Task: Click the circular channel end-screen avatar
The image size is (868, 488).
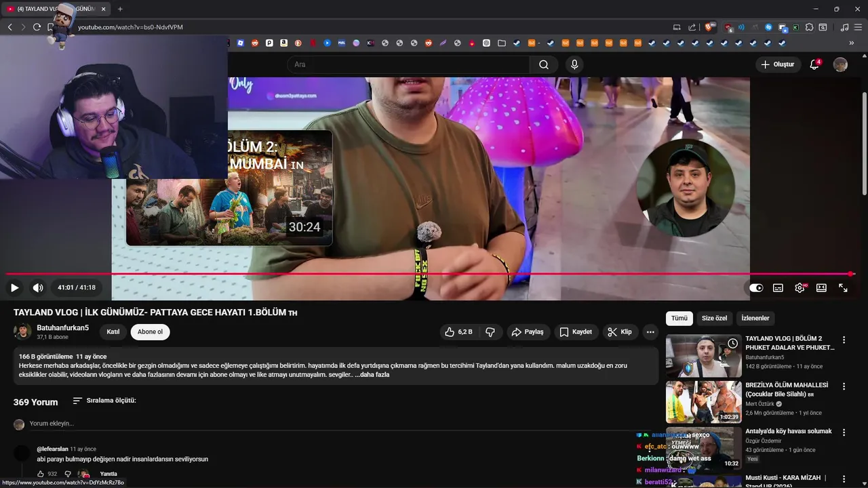Action: (685, 188)
